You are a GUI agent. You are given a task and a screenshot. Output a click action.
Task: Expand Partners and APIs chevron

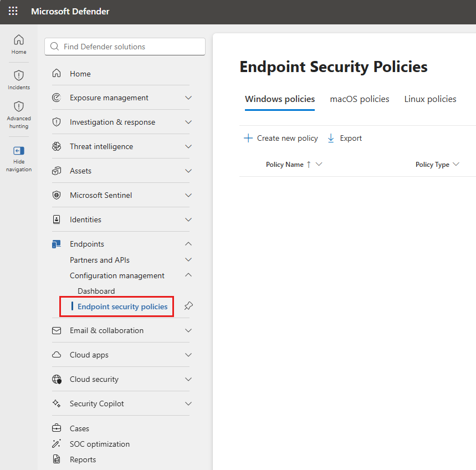[188, 259]
